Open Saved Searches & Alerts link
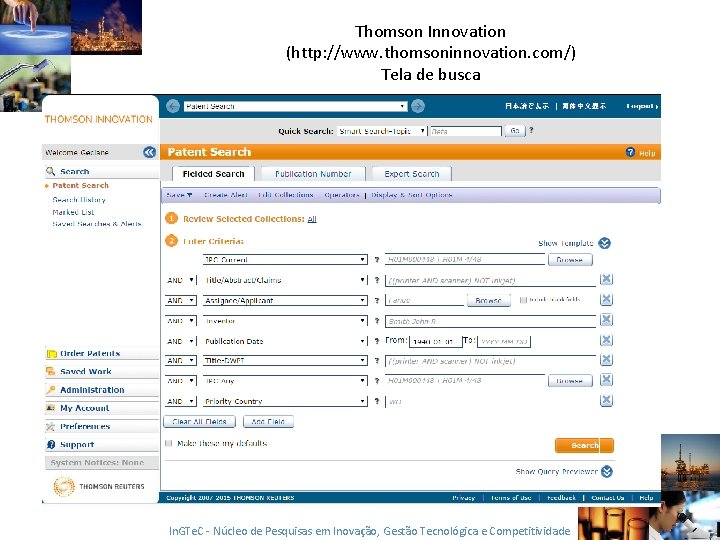The width and height of the screenshot is (720, 540). tap(97, 224)
